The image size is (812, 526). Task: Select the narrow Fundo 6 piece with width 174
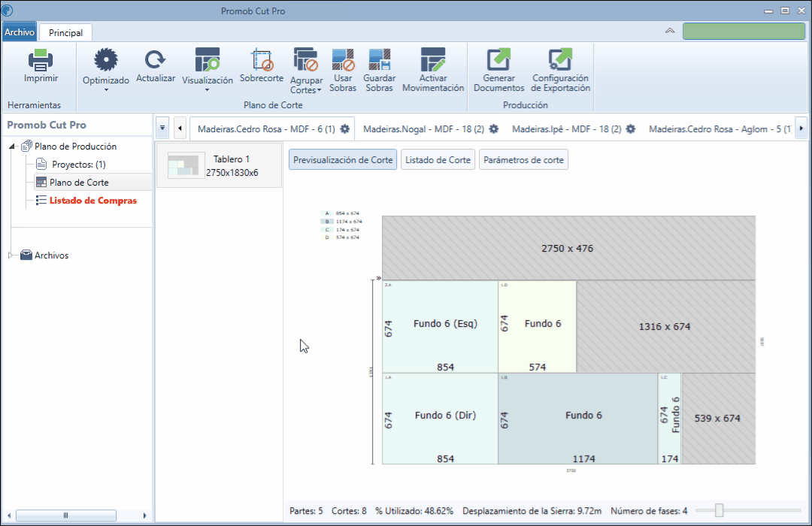click(670, 419)
